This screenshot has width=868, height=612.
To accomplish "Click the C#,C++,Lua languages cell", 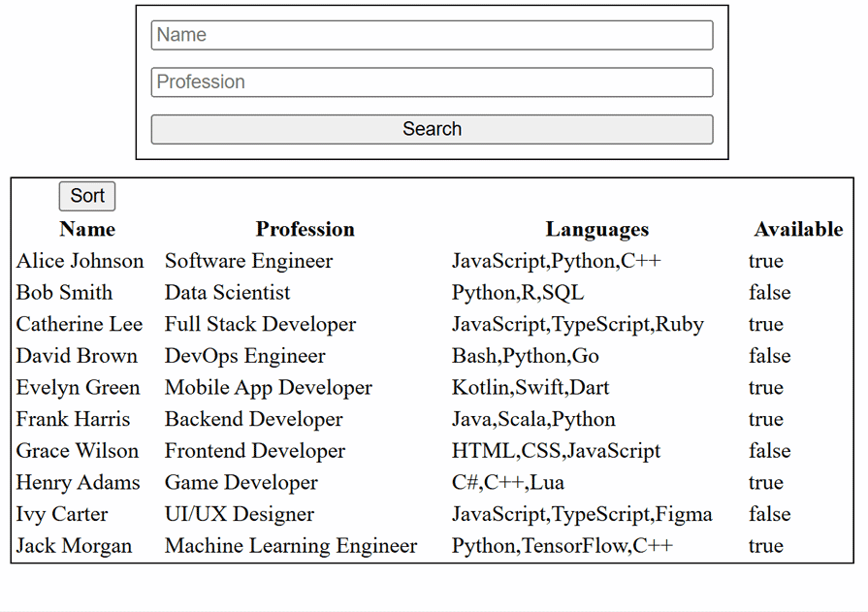I will pyautogui.click(x=508, y=482).
